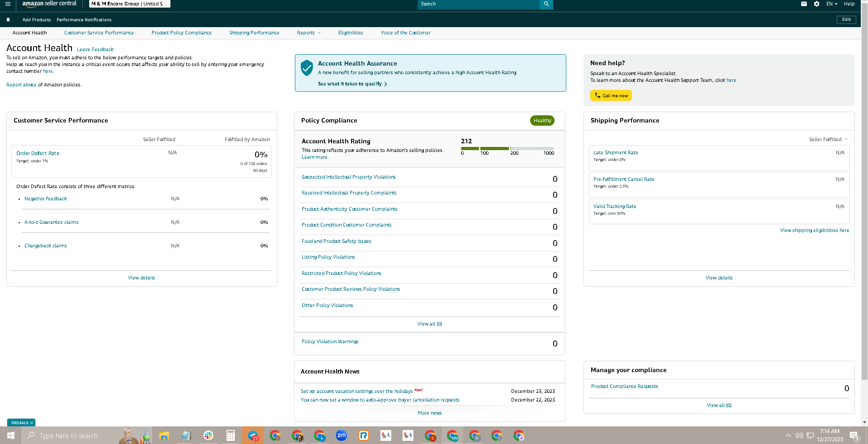This screenshot has width=868, height=444.
Task: Open Performance Notifications
Action: 84,20
